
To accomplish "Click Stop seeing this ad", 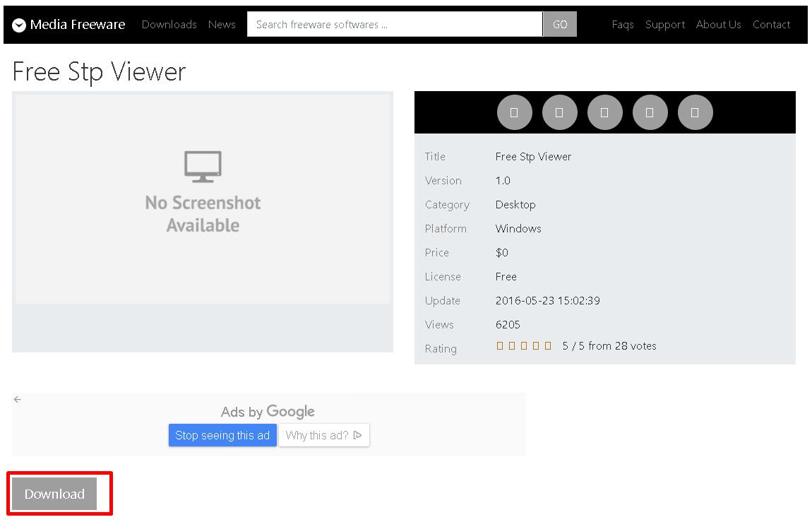I will 222,435.
